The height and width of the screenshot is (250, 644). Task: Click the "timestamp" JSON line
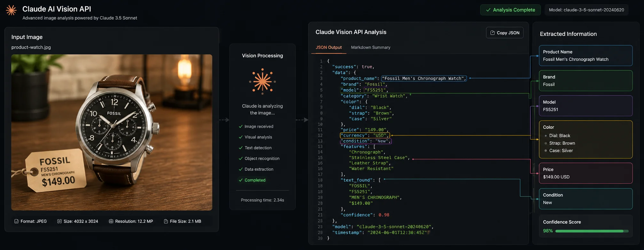(x=380, y=233)
